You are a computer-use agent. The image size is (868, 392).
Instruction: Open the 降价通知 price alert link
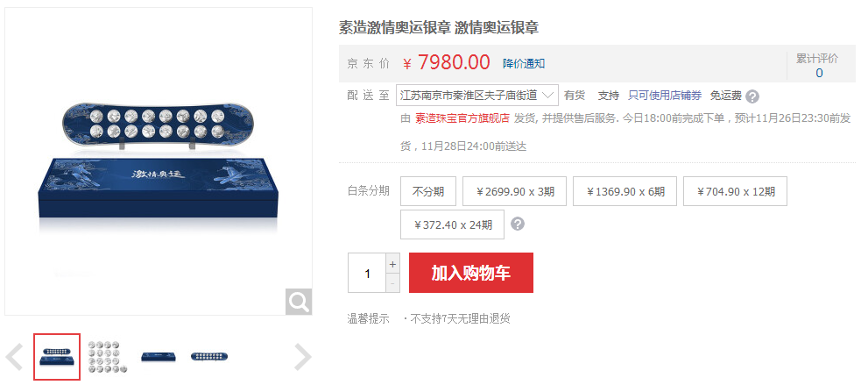coord(524,63)
